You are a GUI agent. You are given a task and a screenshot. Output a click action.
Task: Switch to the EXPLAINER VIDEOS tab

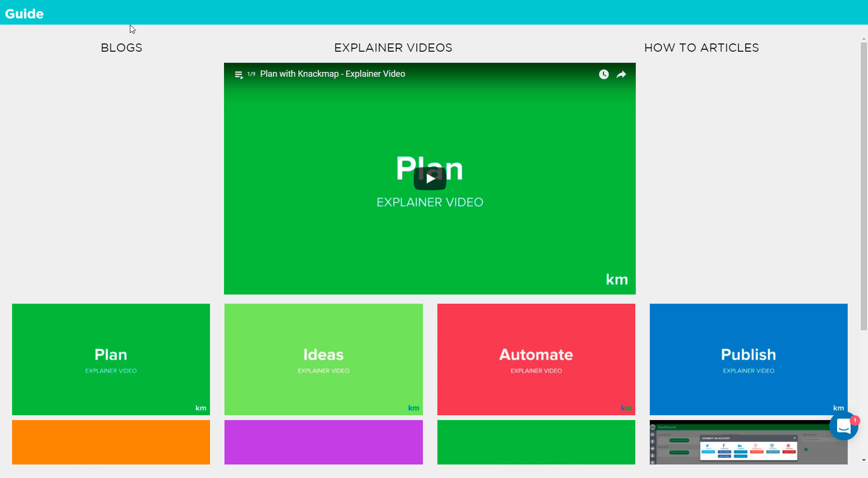click(x=393, y=48)
